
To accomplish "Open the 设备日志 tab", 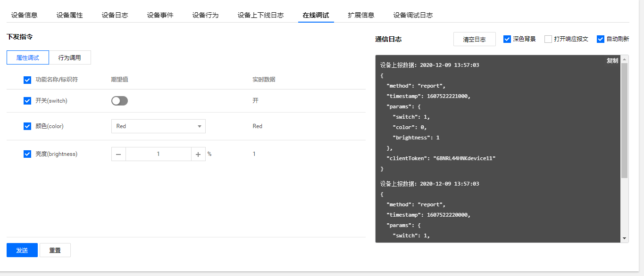I will [115, 15].
